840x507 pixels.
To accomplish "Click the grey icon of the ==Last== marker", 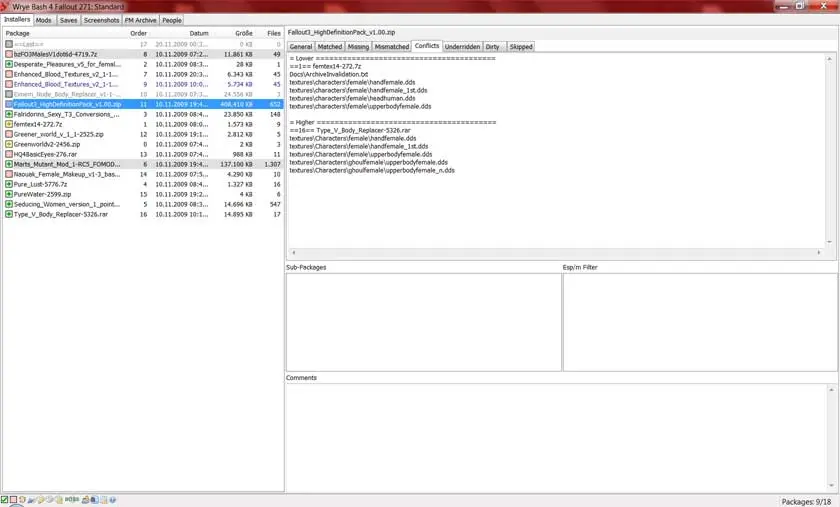I will 9,44.
